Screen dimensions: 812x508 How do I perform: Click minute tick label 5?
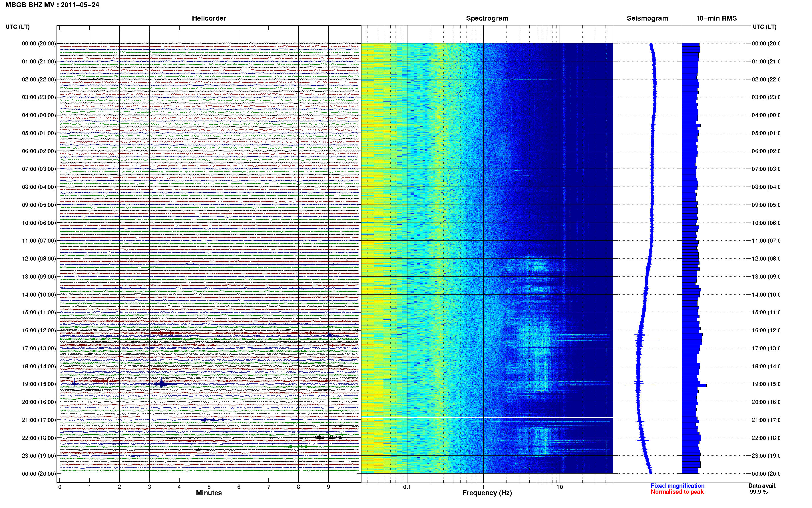tap(209, 487)
